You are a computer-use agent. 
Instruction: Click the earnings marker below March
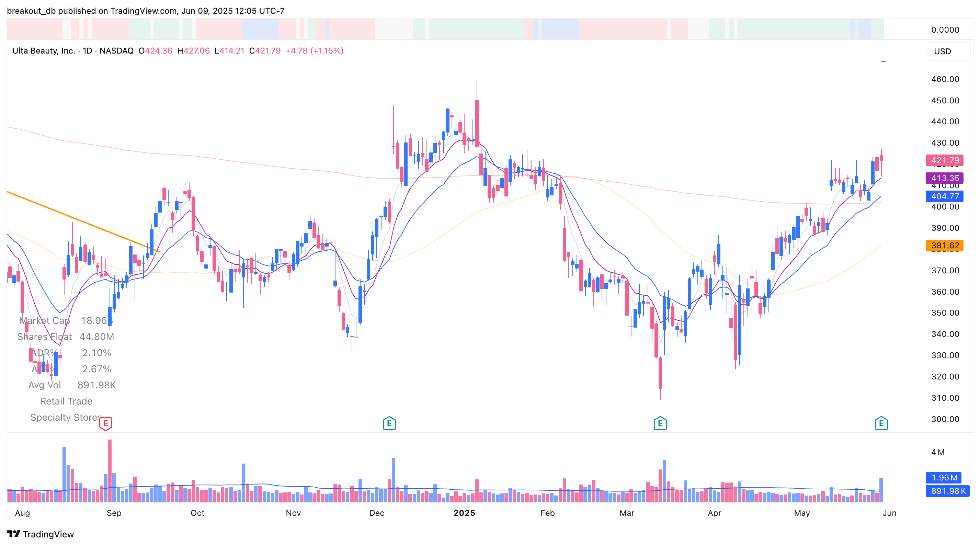[661, 423]
